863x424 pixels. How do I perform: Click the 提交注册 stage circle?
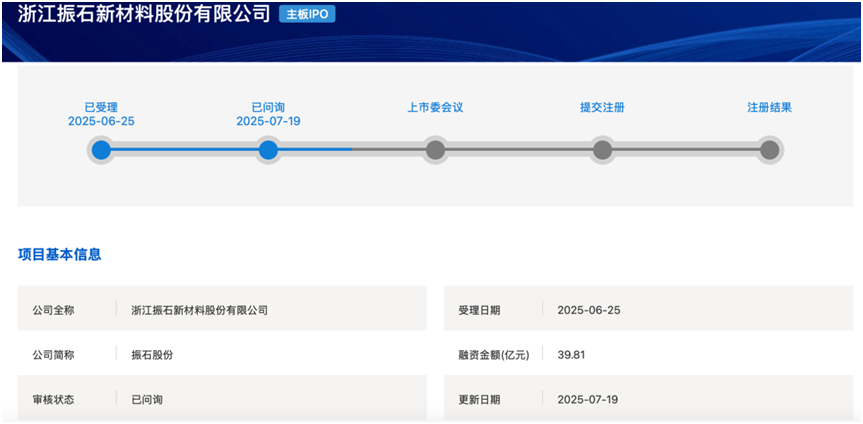pyautogui.click(x=603, y=149)
